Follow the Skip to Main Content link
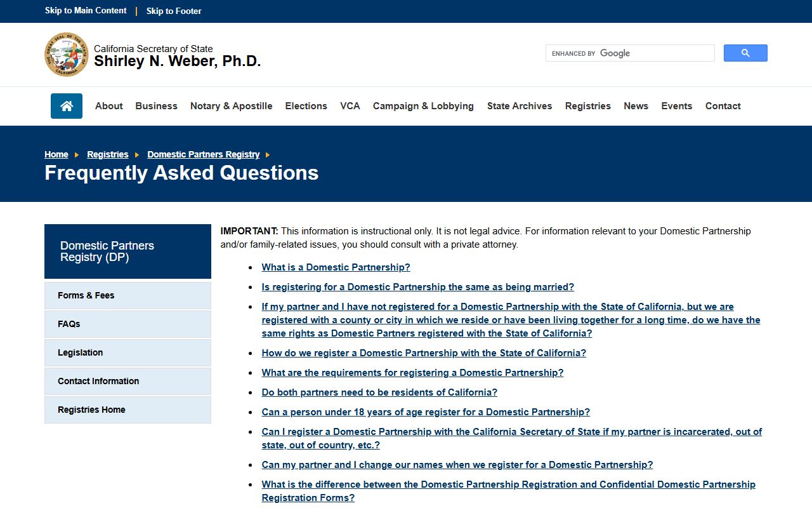This screenshot has height=508, width=812. point(86,11)
